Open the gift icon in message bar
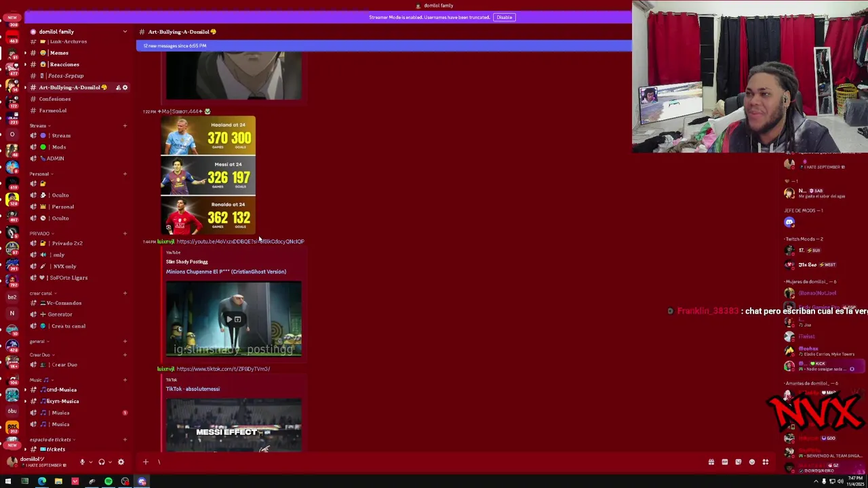Viewport: 868px width, 488px height. (711, 462)
